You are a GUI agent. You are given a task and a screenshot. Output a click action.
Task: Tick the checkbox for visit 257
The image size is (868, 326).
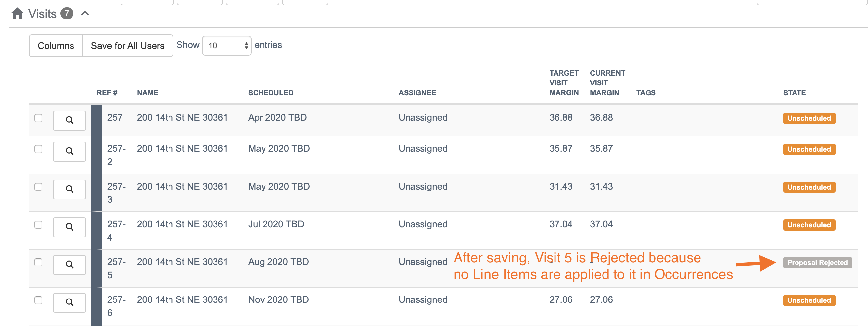click(x=38, y=118)
